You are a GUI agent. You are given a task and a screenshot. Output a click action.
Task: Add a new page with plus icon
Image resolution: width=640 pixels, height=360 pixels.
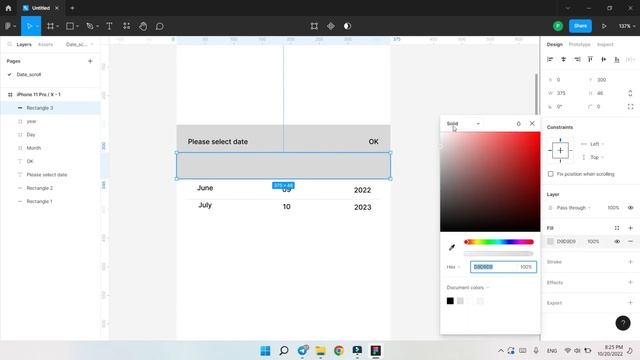click(x=90, y=61)
